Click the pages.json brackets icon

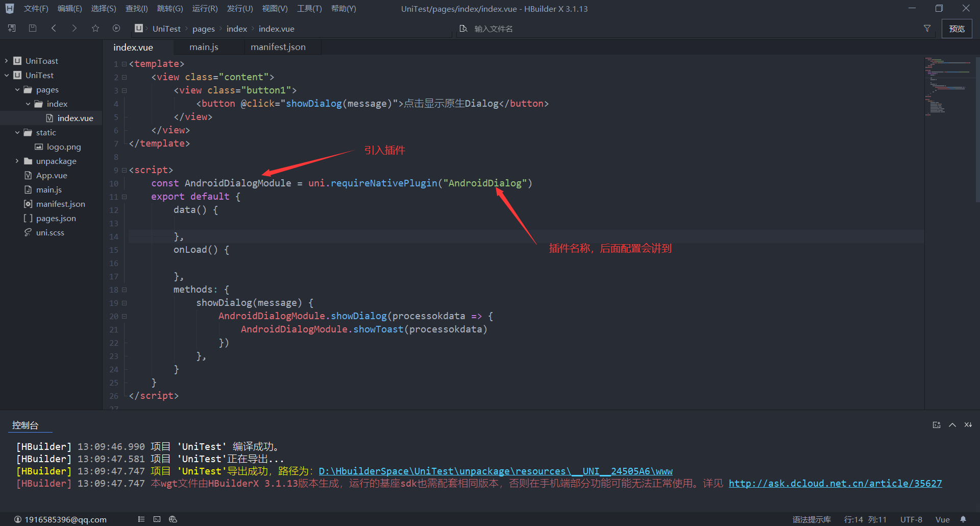[28, 218]
